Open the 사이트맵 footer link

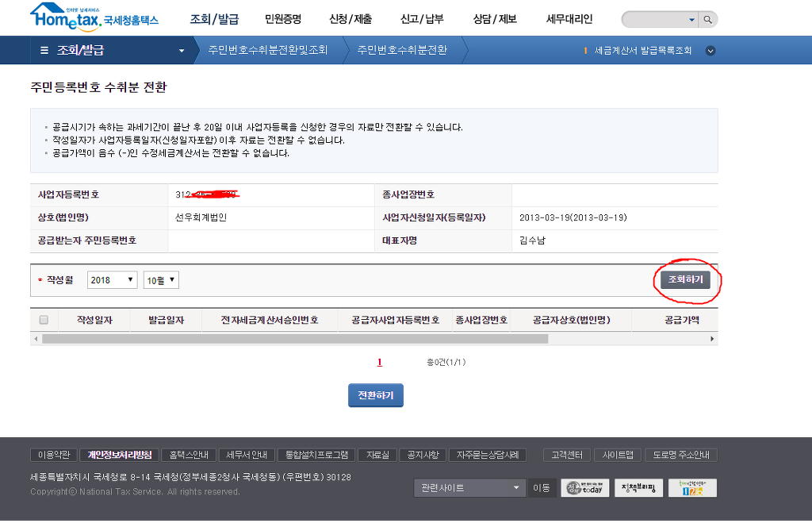click(x=618, y=455)
